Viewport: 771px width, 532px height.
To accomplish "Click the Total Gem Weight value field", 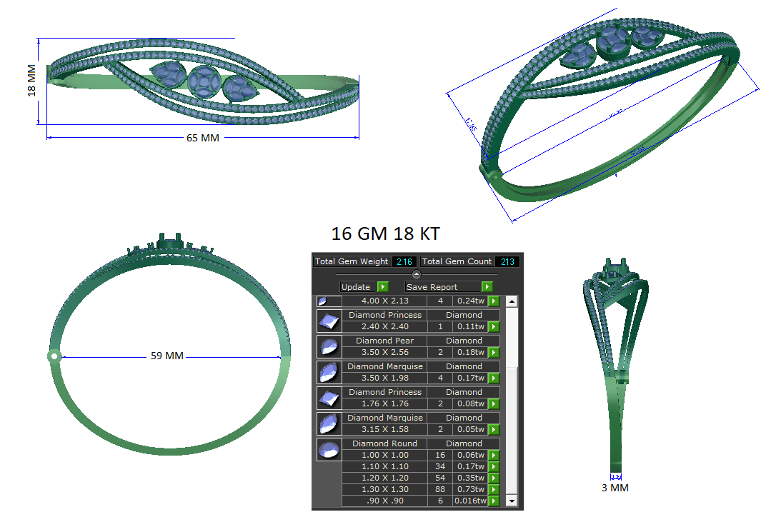I will (404, 261).
